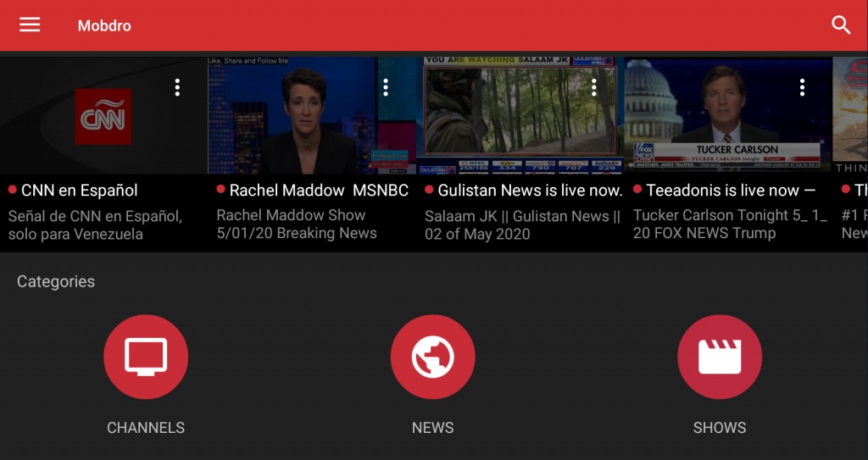
Task: Click 'Salaam JK || Gulistan News' description
Action: point(522,224)
